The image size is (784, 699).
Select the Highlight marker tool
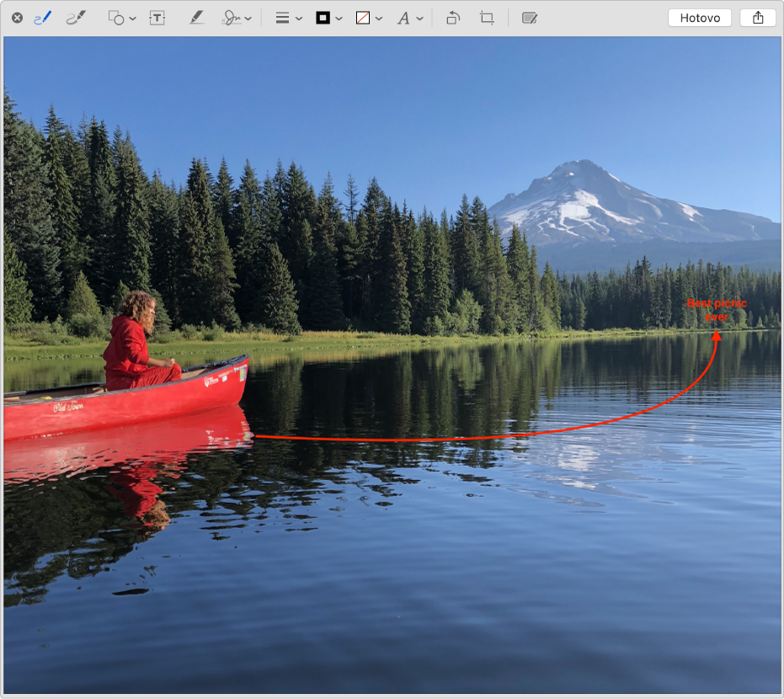point(196,18)
